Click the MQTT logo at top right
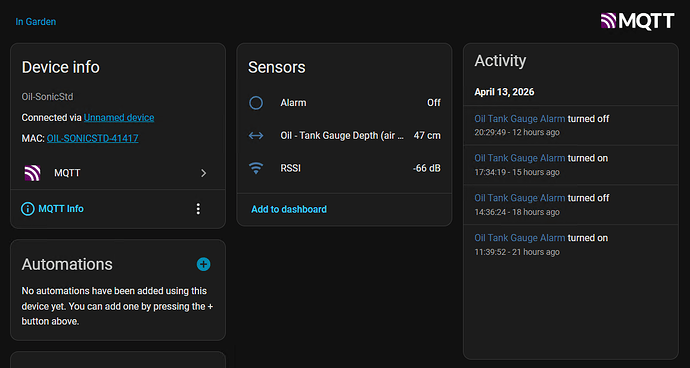The height and width of the screenshot is (368, 690). coord(637,21)
